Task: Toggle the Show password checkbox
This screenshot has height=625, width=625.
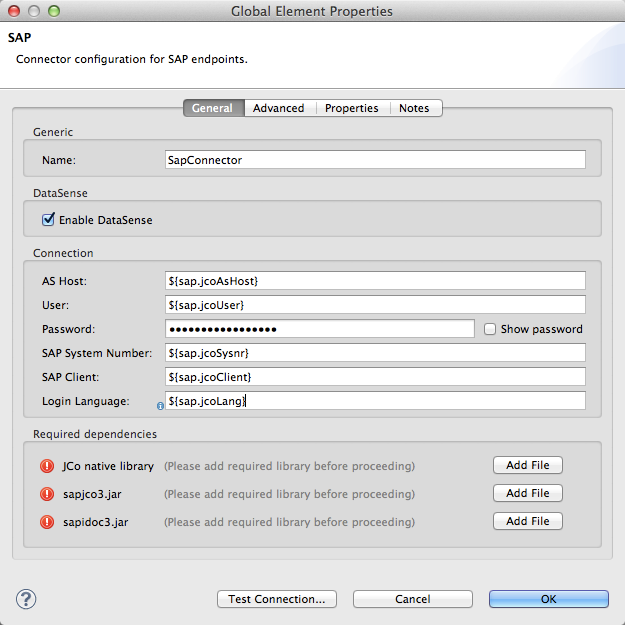Action: 490,329
